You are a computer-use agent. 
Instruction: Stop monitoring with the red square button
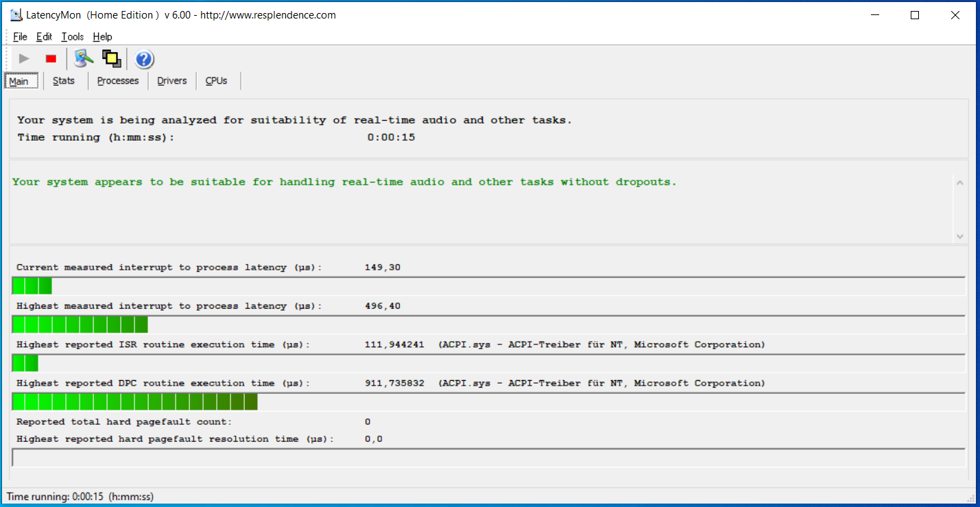point(51,59)
